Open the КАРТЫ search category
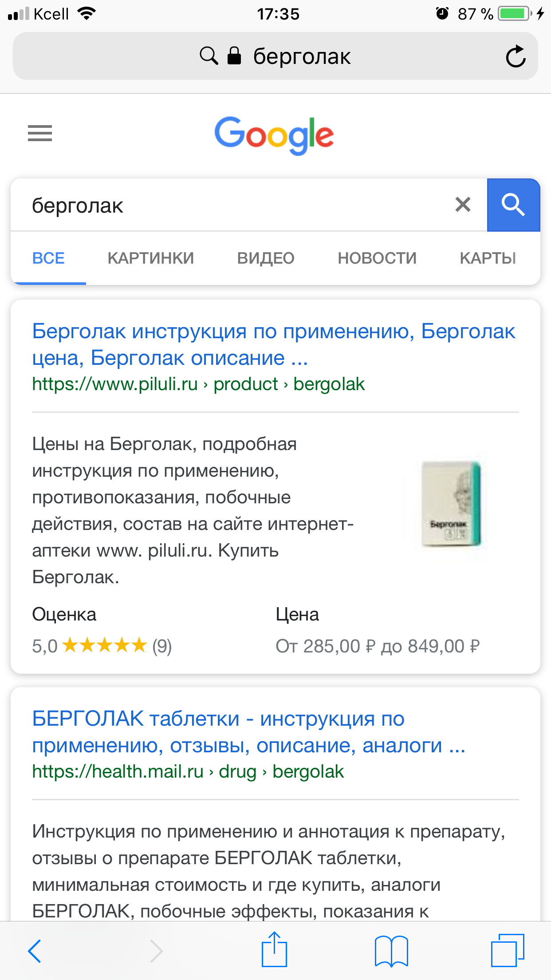Image resolution: width=551 pixels, height=980 pixels. 488,257
